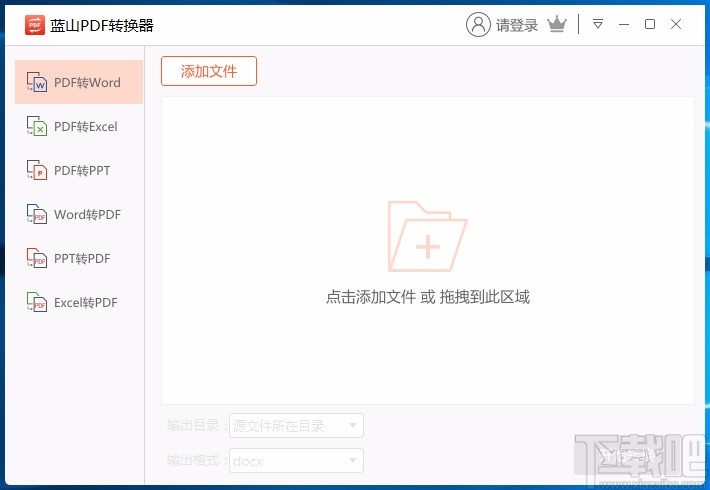710x490 pixels.
Task: Select the Word转PDF tab
Action: (79, 214)
